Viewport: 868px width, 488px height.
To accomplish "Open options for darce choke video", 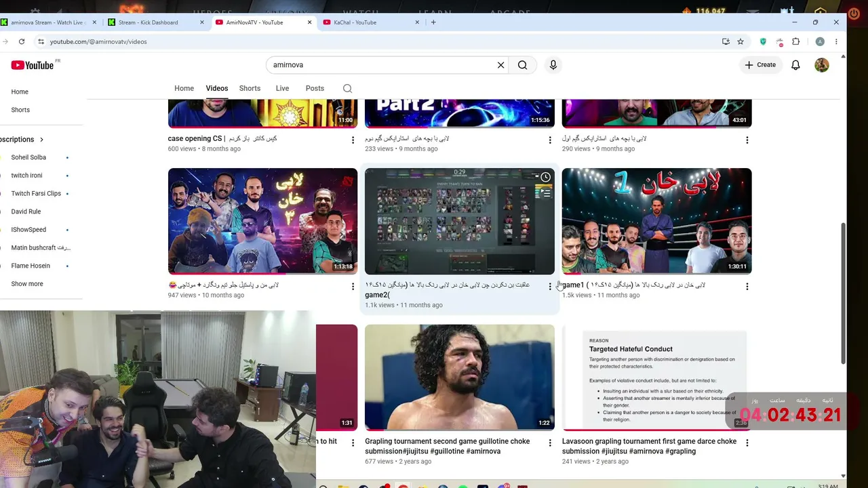I will pyautogui.click(x=747, y=443).
